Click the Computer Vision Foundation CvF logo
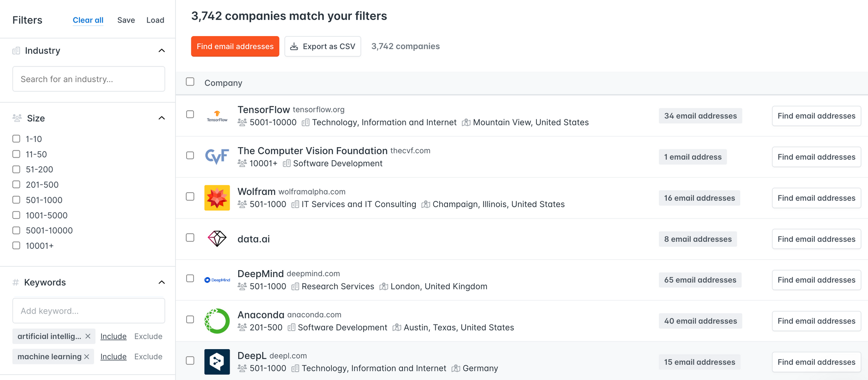Screen dimensions: 868x380 click(x=217, y=157)
